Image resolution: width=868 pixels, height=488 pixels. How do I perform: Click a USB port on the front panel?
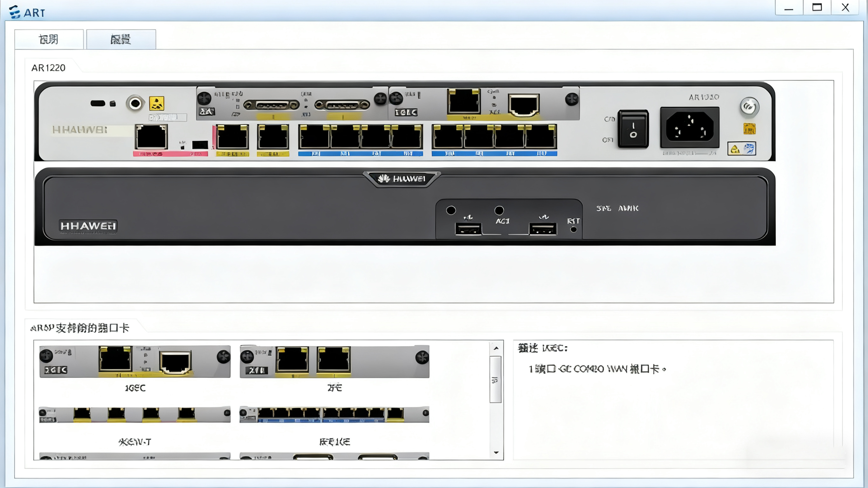(x=468, y=229)
